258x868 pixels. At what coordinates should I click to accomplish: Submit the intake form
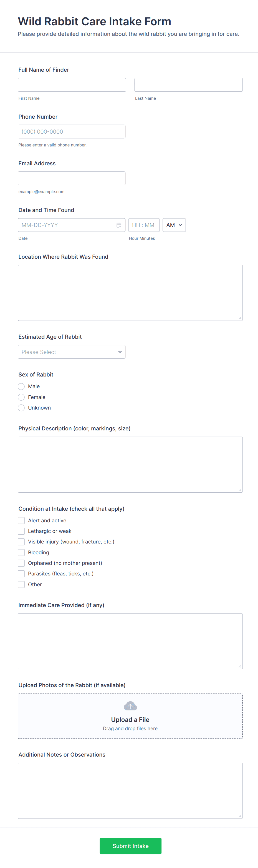[x=130, y=846]
